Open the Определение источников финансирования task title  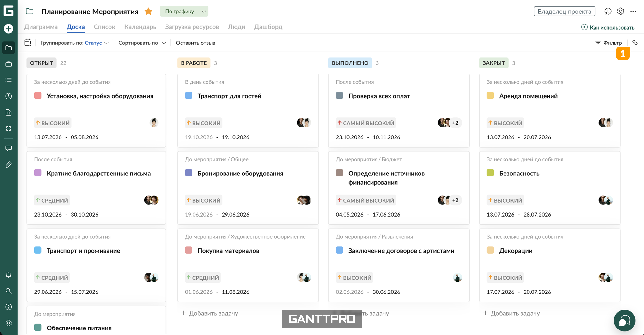pyautogui.click(x=387, y=178)
